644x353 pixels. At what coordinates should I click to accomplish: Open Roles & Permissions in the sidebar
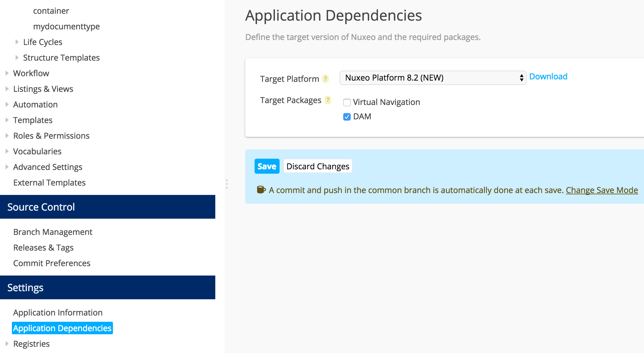pyautogui.click(x=51, y=136)
